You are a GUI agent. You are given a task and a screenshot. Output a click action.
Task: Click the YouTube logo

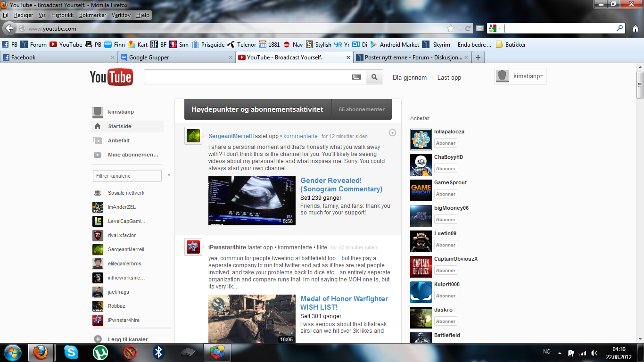pyautogui.click(x=111, y=77)
